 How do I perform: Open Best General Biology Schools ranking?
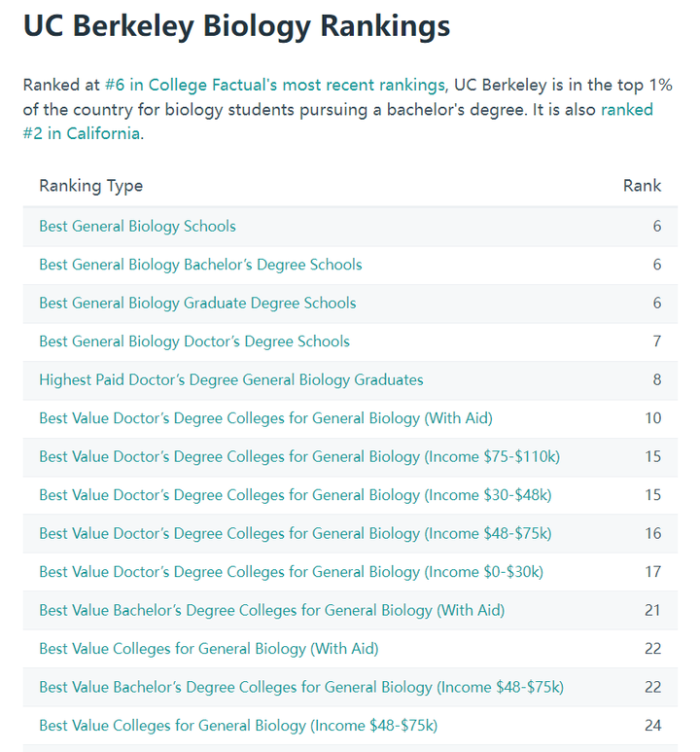point(137,227)
